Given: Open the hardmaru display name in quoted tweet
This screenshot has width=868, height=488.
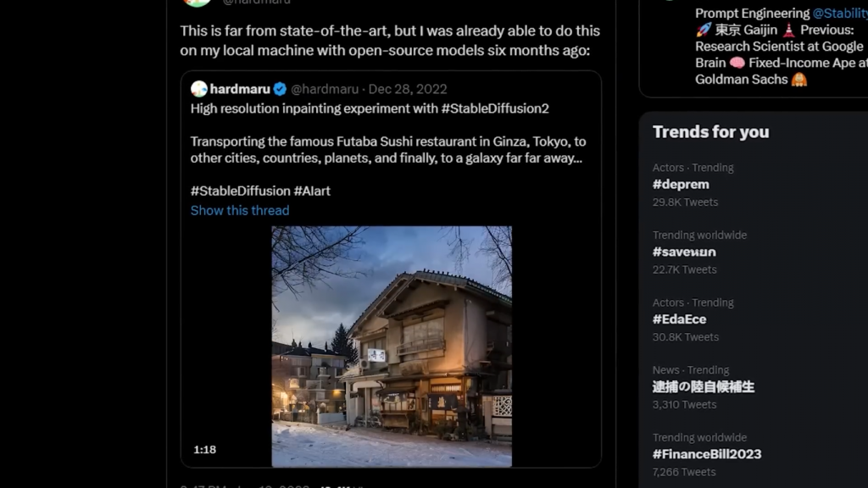Looking at the screenshot, I should pos(240,89).
